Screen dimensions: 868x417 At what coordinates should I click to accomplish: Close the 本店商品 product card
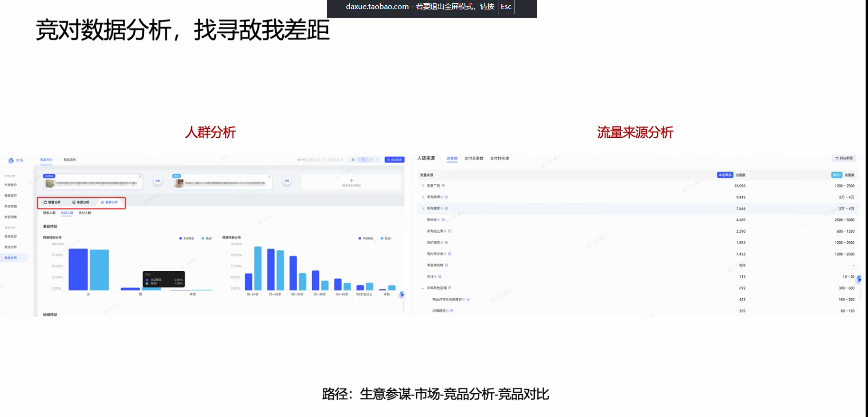click(140, 176)
